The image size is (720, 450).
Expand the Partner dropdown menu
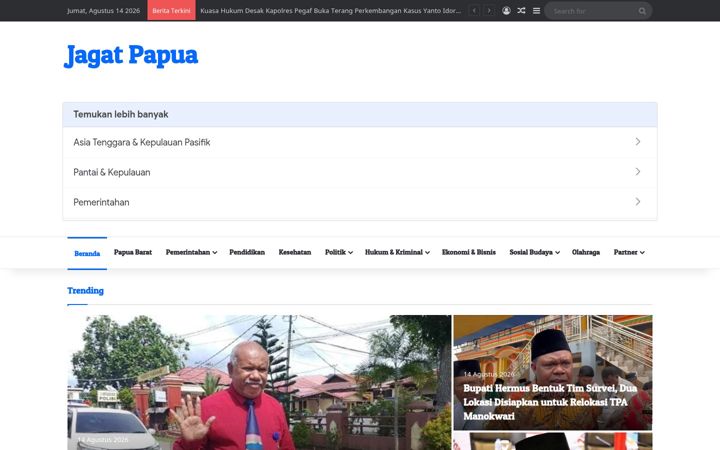(x=629, y=252)
